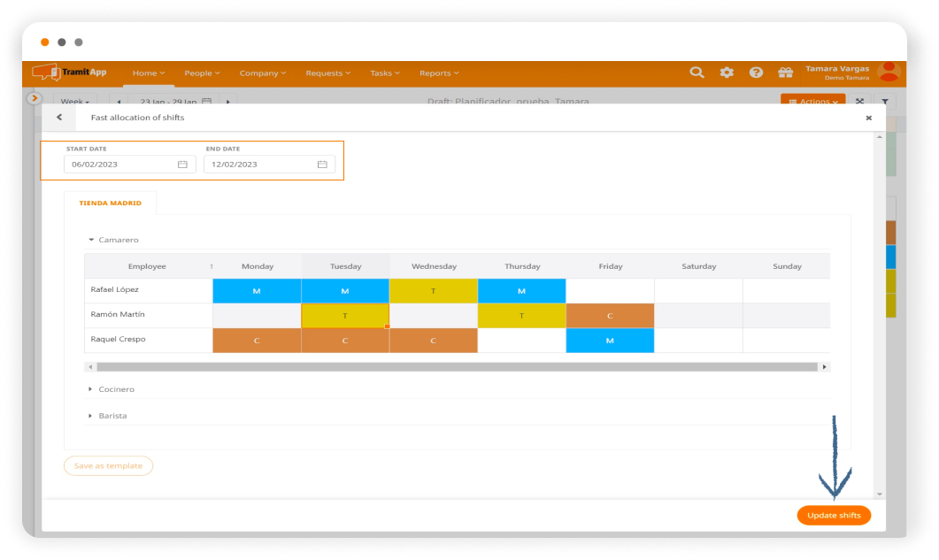Open the Week view dropdown
Screen dimensions: 939x560
click(73, 102)
